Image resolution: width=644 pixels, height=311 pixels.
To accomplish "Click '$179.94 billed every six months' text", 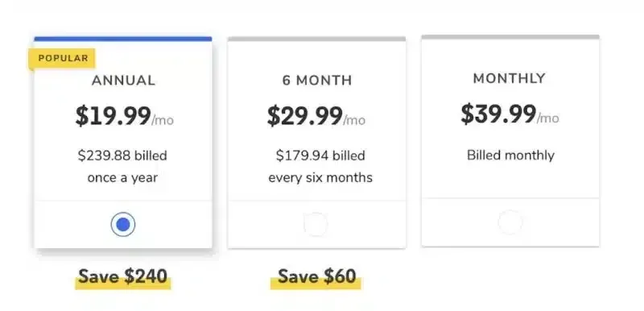I will (320, 167).
